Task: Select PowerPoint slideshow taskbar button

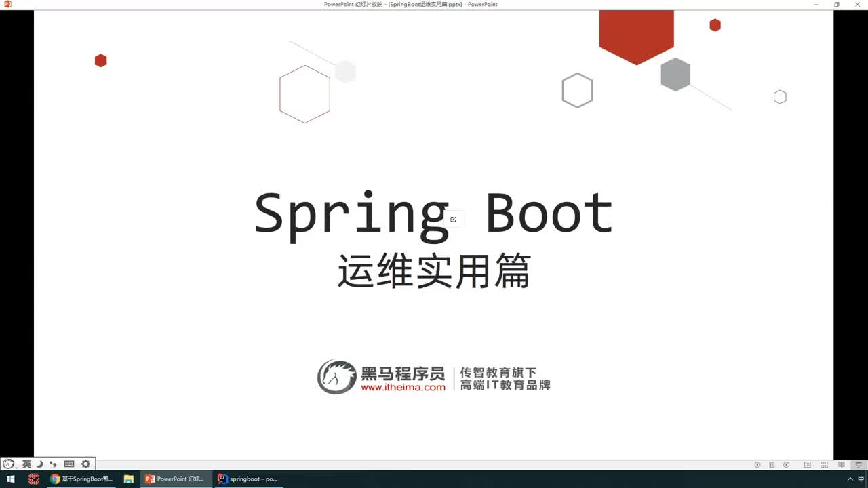Action: pos(176,479)
